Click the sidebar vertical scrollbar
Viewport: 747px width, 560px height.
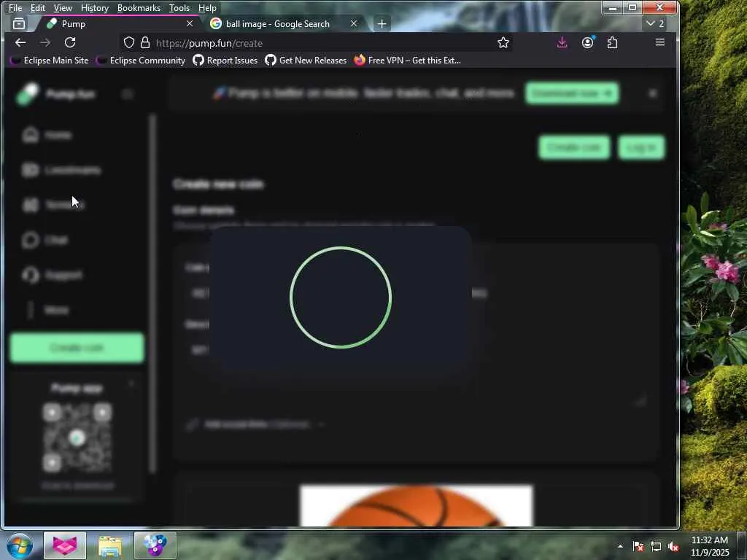click(152, 294)
